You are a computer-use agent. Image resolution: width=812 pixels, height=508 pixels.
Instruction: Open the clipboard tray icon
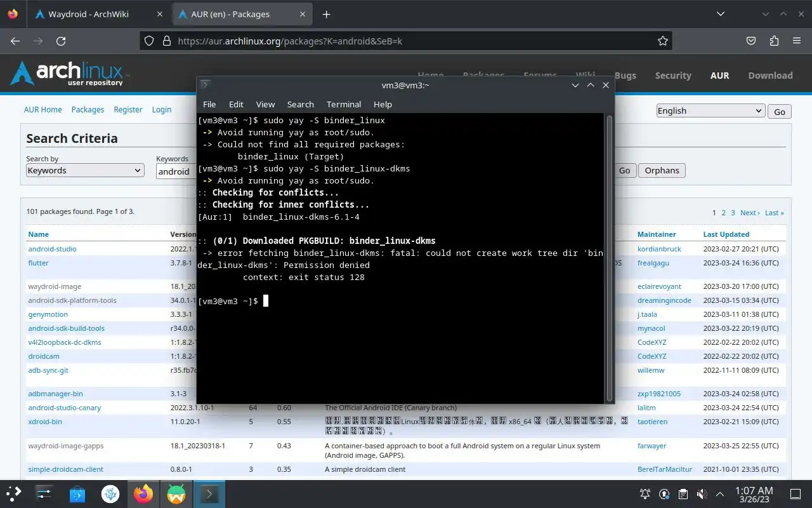click(x=683, y=493)
